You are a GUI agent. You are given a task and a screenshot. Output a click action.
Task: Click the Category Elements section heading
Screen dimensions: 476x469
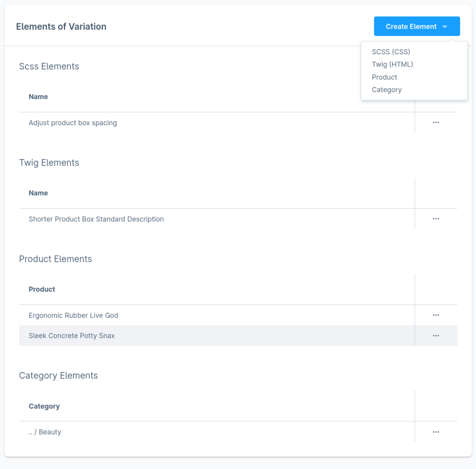(58, 375)
